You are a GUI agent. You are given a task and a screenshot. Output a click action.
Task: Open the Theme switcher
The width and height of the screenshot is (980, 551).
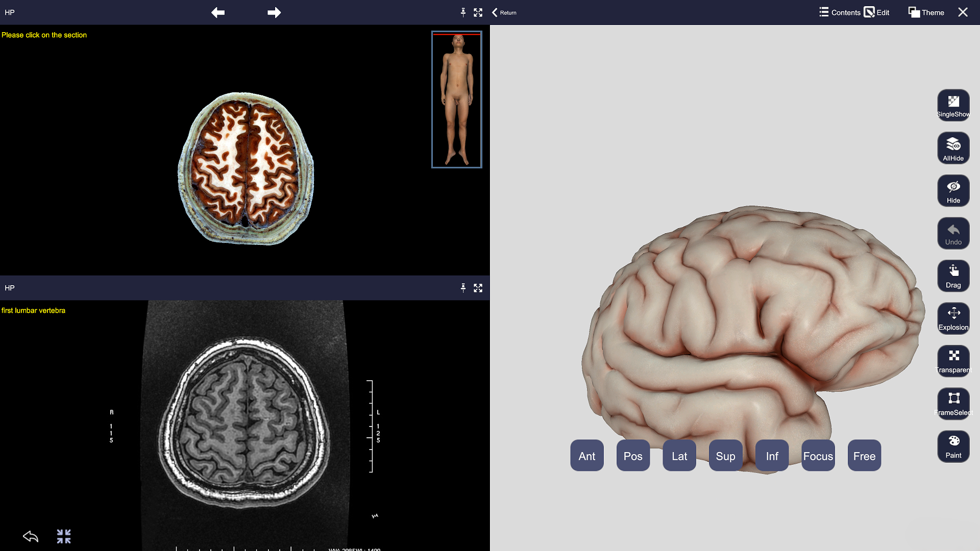(925, 12)
